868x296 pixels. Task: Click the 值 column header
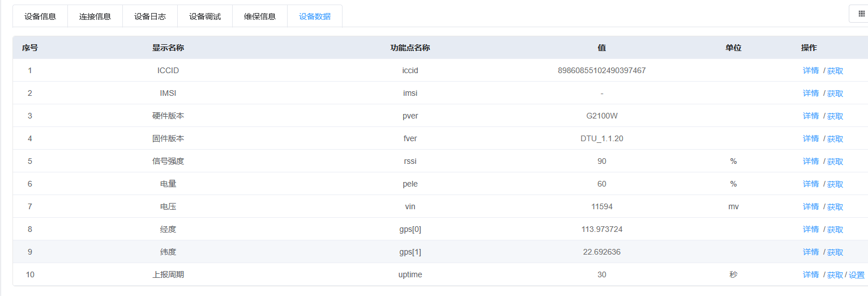click(602, 48)
